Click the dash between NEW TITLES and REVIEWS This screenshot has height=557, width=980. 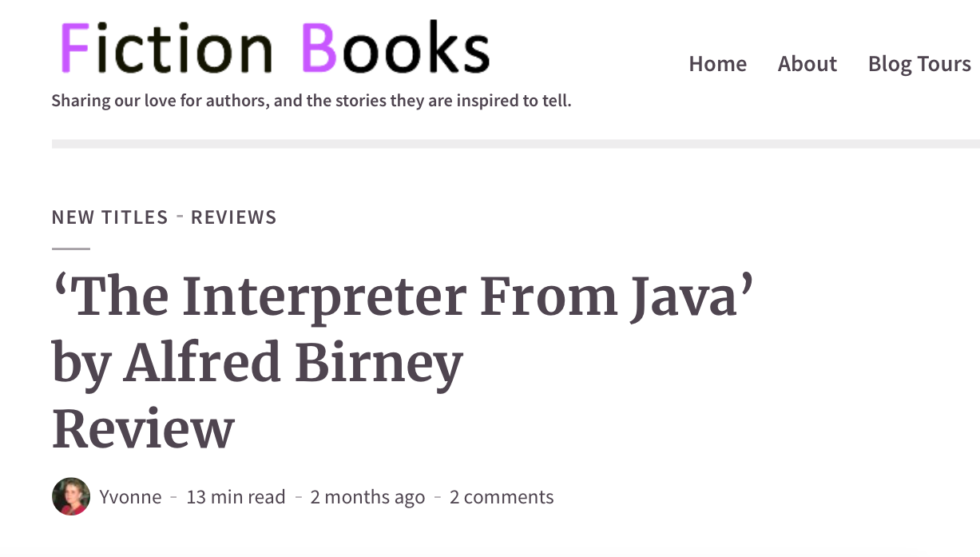pos(179,217)
